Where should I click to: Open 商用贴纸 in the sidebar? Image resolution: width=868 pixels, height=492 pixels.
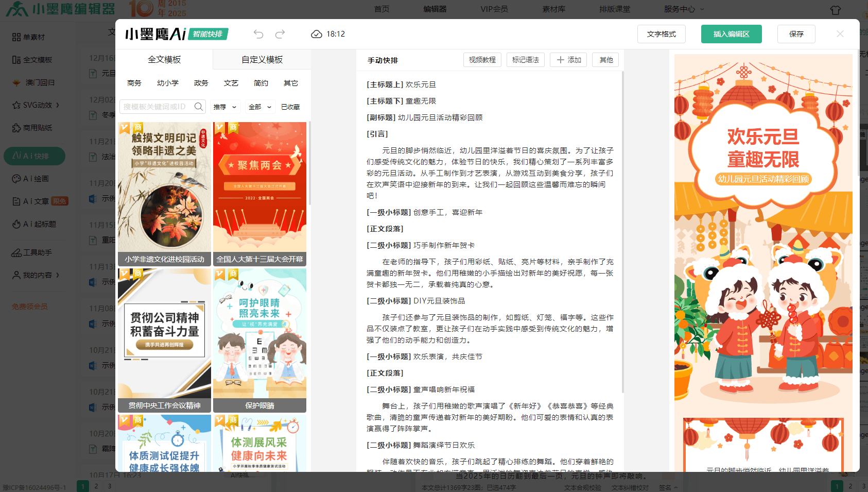tap(32, 128)
